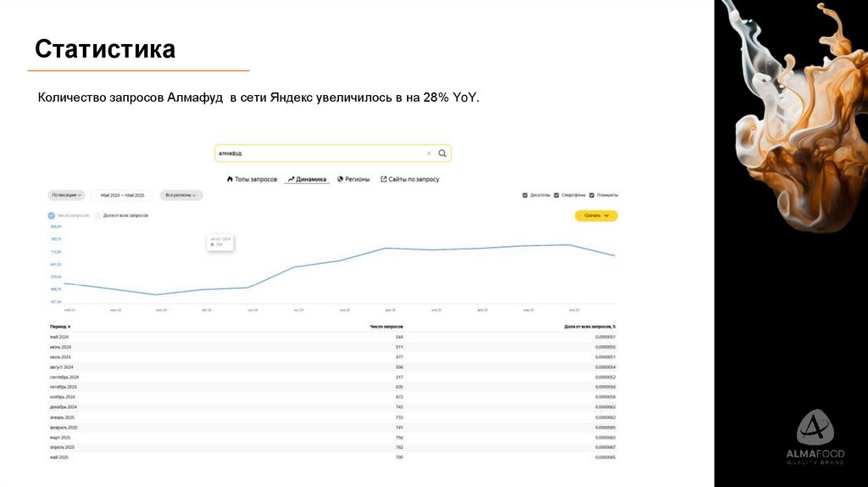This screenshot has height=487, width=868.
Task: Select the июль 2024 row label
Action: [60, 357]
